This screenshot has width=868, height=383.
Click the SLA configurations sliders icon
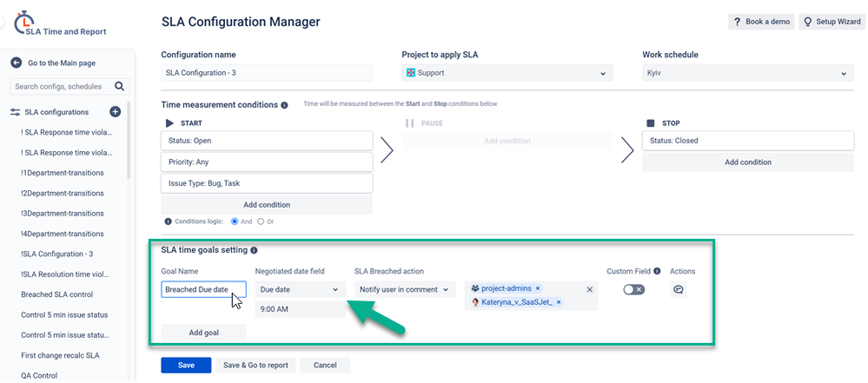(16, 112)
